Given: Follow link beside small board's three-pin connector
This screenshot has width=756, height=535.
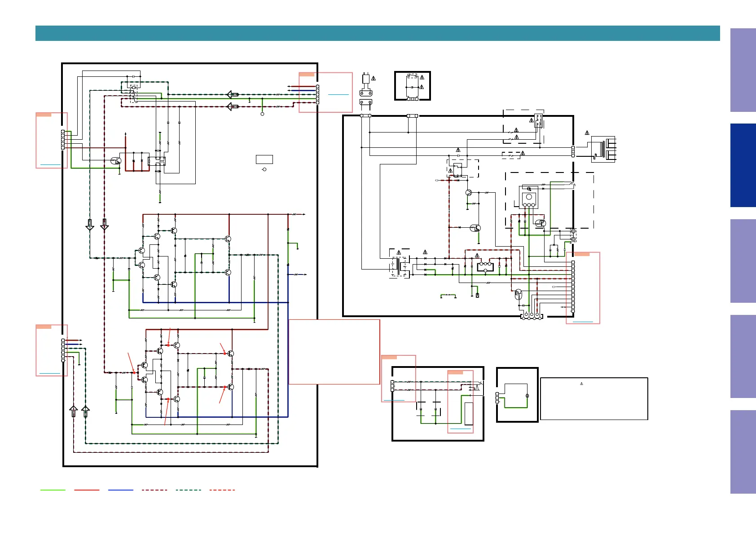Looking at the screenshot, I should (394, 400).
